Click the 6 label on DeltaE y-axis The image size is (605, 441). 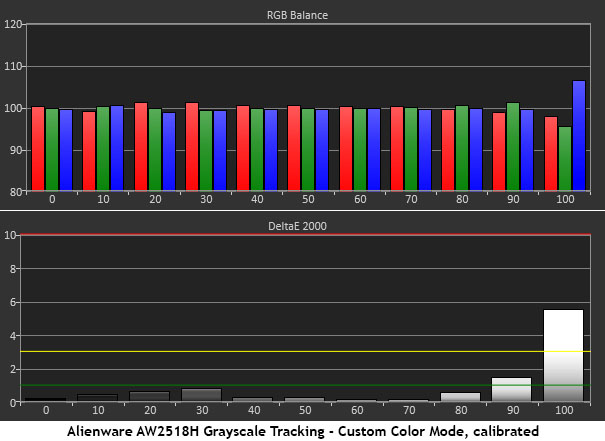(x=13, y=302)
